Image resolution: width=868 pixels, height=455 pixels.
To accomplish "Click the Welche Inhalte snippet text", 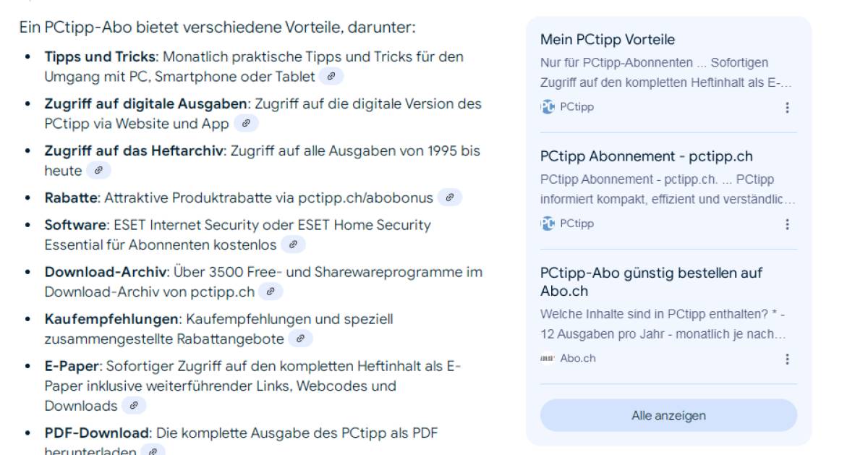I will coord(663,325).
